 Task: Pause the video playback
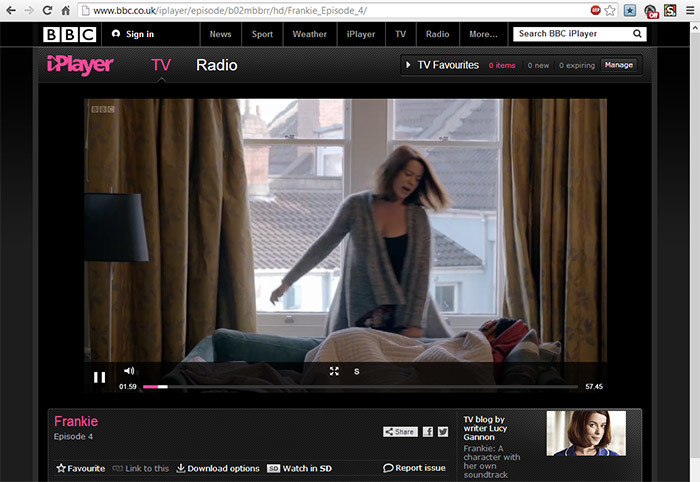point(100,378)
